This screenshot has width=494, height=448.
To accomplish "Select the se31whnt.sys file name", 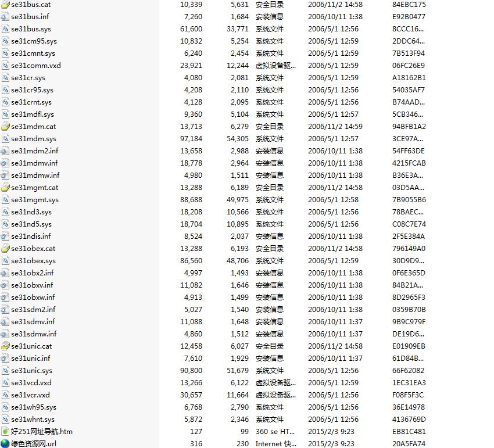I will [33, 420].
